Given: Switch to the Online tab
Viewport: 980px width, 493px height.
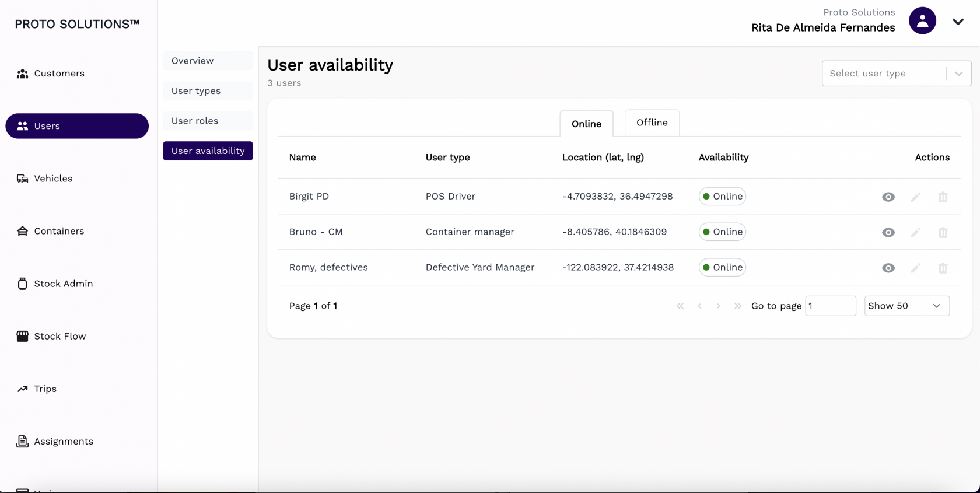Looking at the screenshot, I should pos(586,123).
